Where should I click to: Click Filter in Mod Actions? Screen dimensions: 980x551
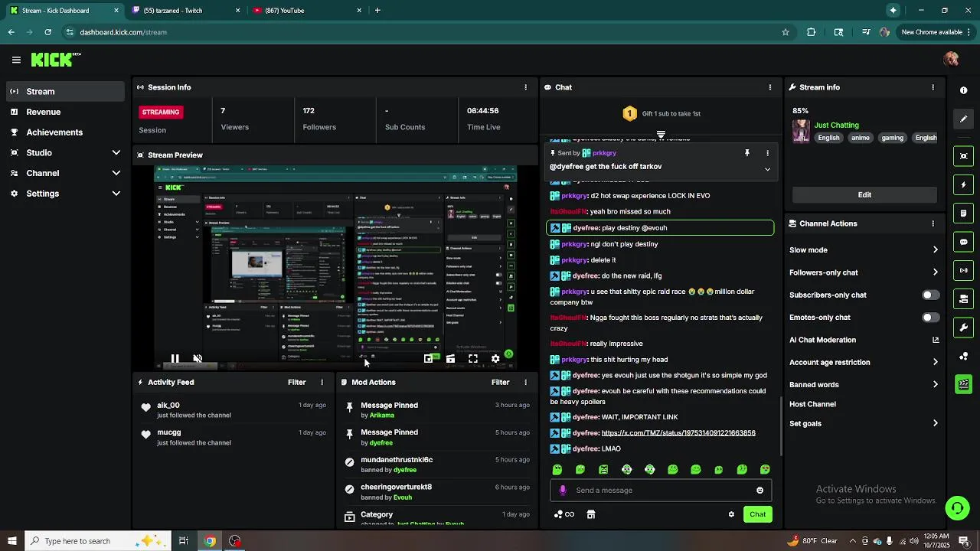(500, 382)
